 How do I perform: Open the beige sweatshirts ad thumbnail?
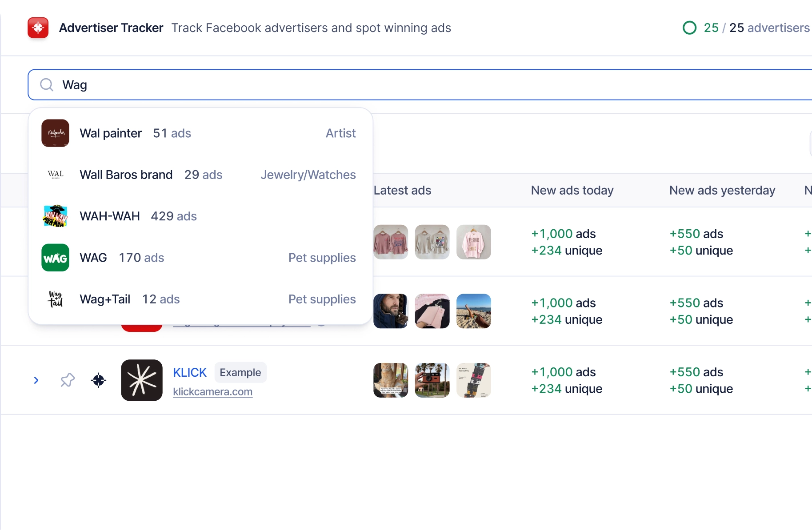[432, 242]
